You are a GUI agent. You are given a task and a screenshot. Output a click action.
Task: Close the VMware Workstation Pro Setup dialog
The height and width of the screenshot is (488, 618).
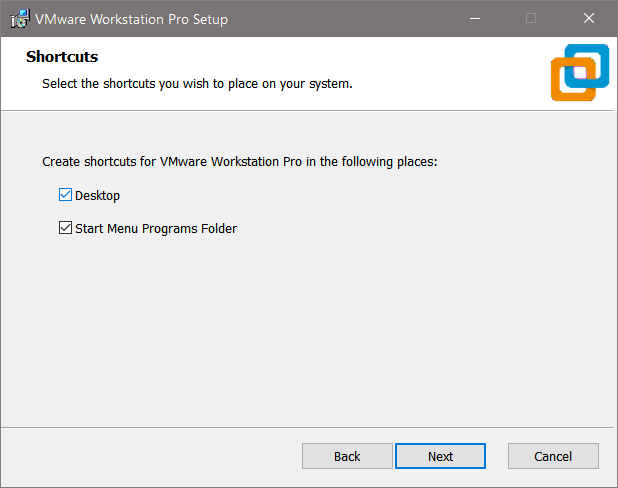pos(589,18)
